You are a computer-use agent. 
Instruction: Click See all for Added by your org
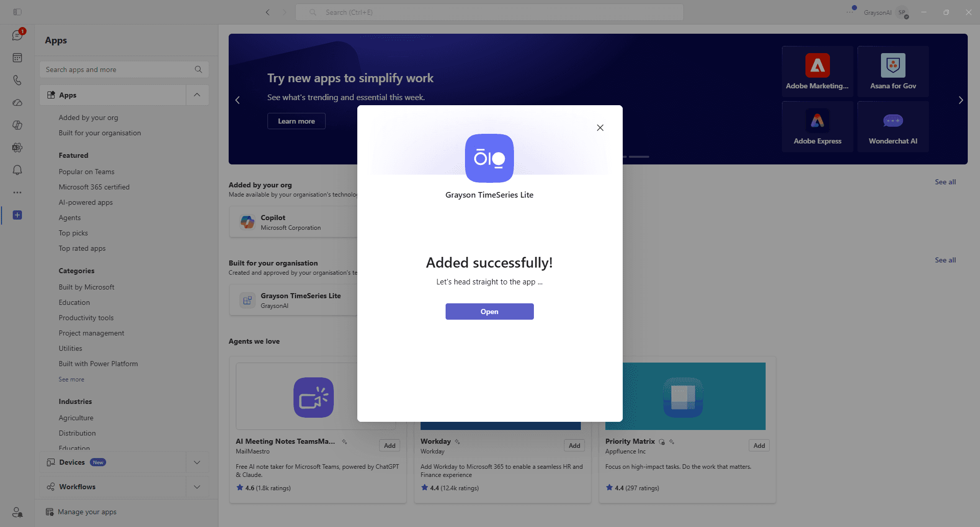pyautogui.click(x=945, y=182)
